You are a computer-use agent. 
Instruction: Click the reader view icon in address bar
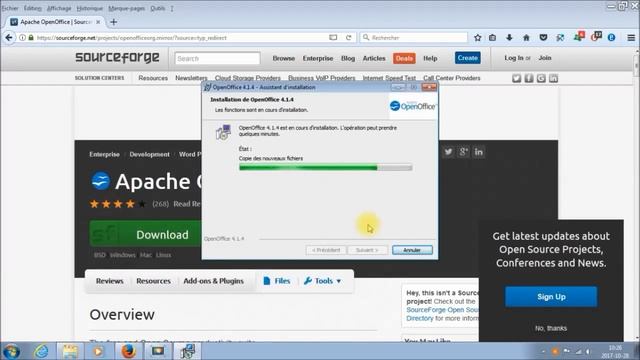(333, 38)
